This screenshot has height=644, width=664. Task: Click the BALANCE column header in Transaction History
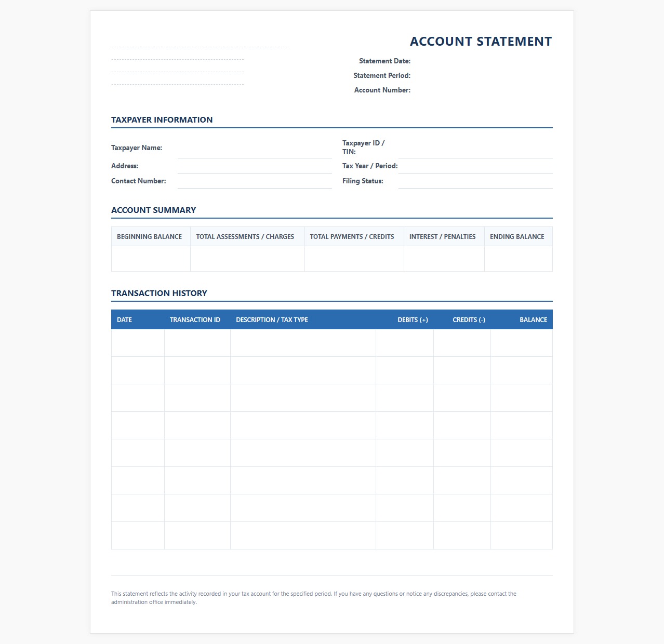coord(522,320)
